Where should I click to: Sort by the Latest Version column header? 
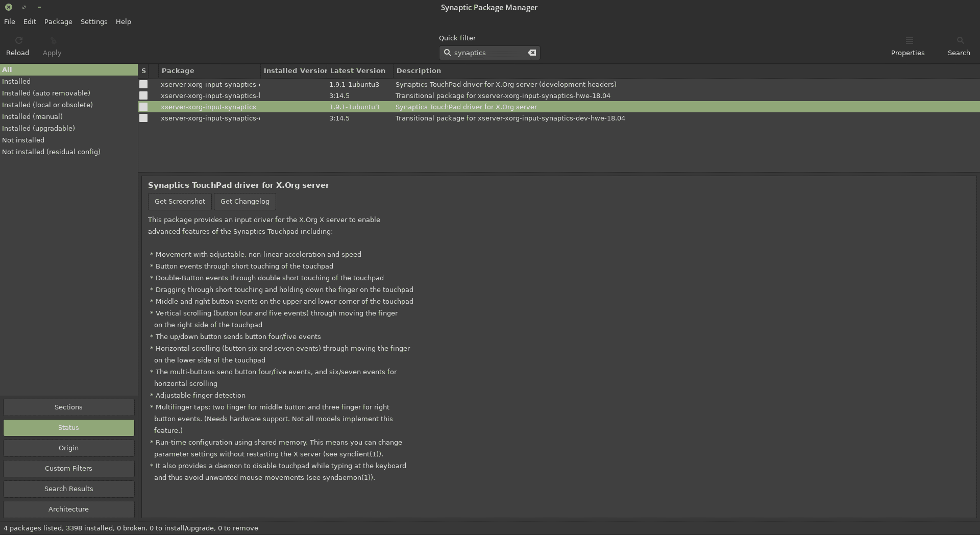[x=360, y=70]
